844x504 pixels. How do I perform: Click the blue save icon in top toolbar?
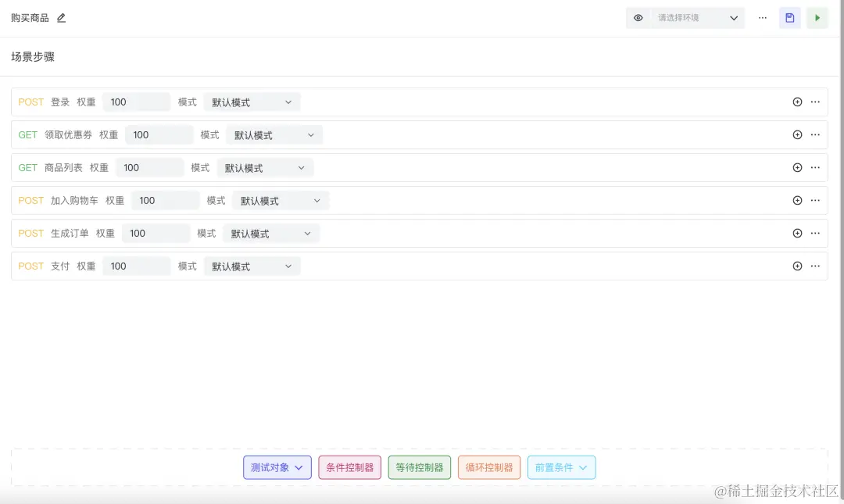[789, 17]
